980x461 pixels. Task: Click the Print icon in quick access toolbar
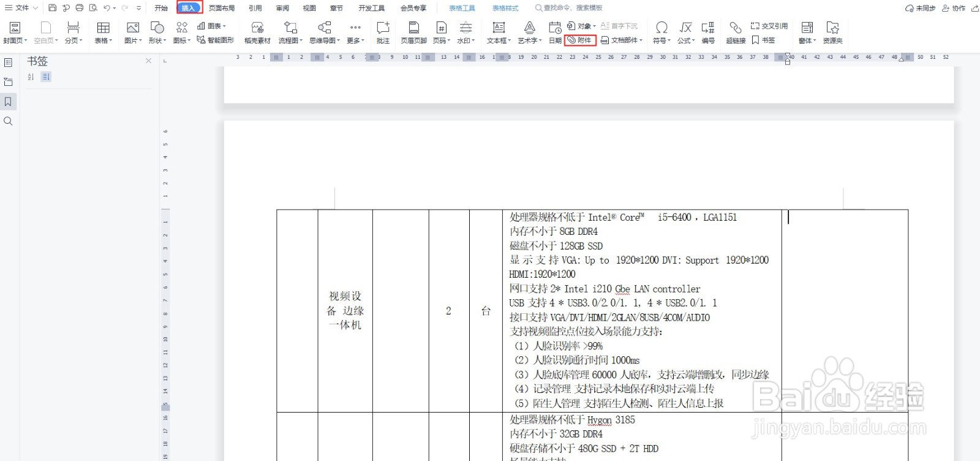click(80, 8)
